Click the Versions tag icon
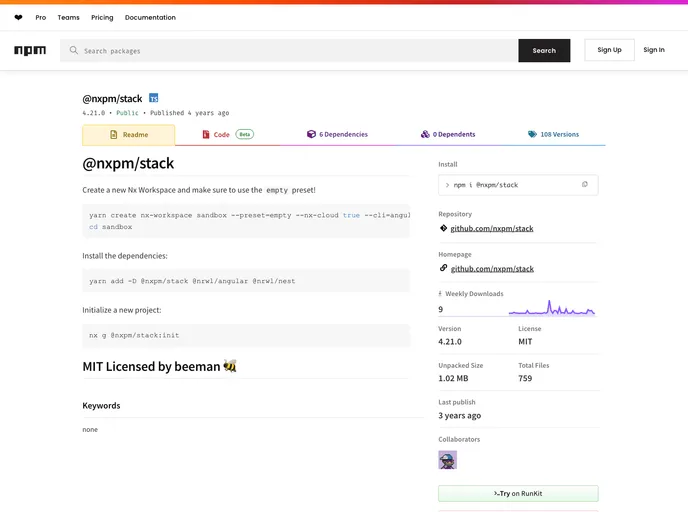This screenshot has height=512, width=688. [532, 134]
